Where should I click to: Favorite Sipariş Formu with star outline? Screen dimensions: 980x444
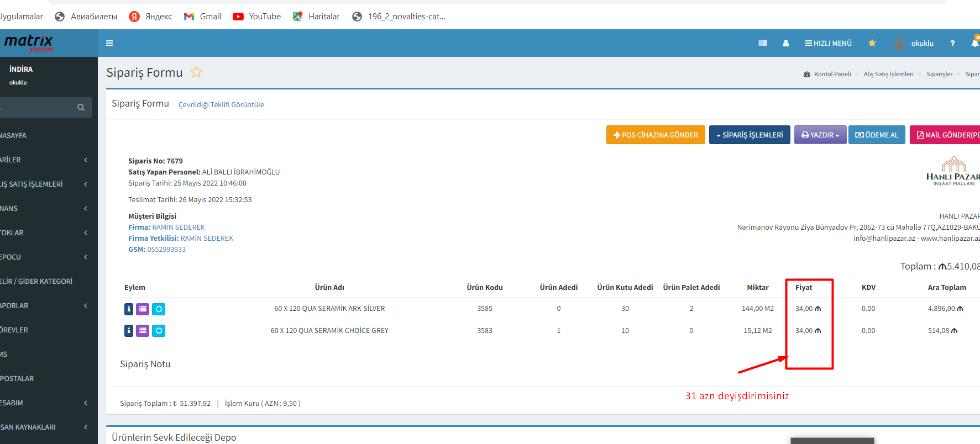[x=196, y=72]
